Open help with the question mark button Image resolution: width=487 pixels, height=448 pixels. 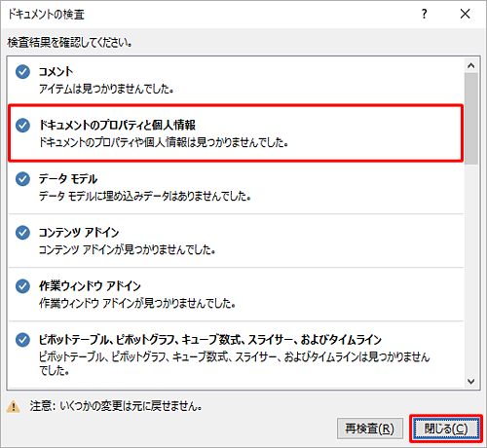click(425, 14)
